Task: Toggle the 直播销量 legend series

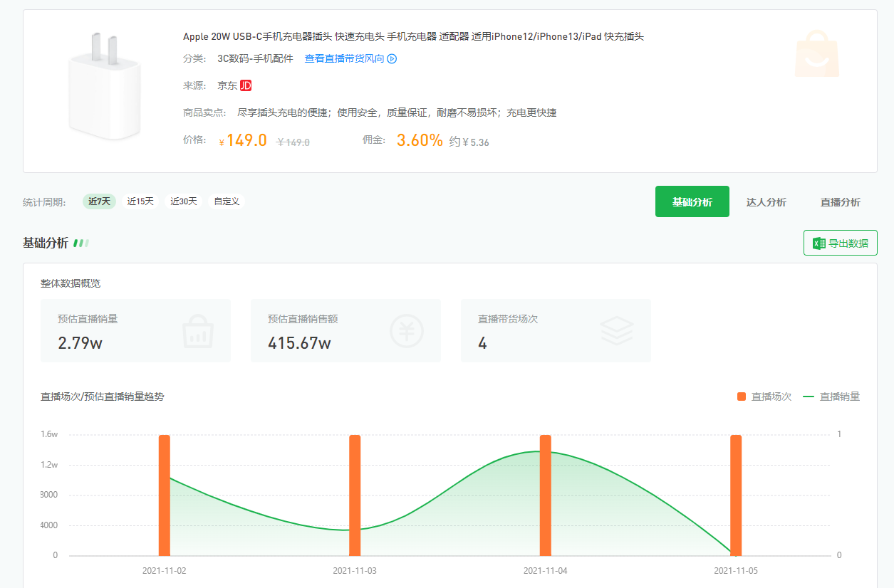Action: click(831, 397)
